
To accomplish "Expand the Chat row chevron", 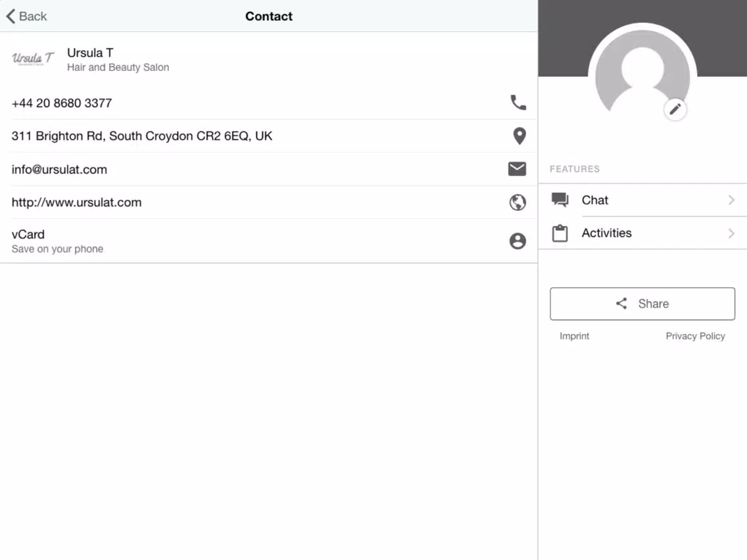I will coord(731,200).
